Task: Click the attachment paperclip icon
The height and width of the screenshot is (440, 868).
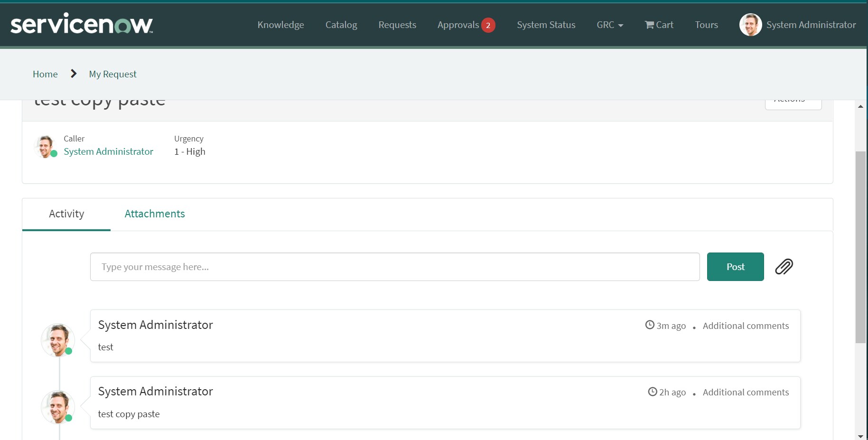Action: (x=784, y=267)
